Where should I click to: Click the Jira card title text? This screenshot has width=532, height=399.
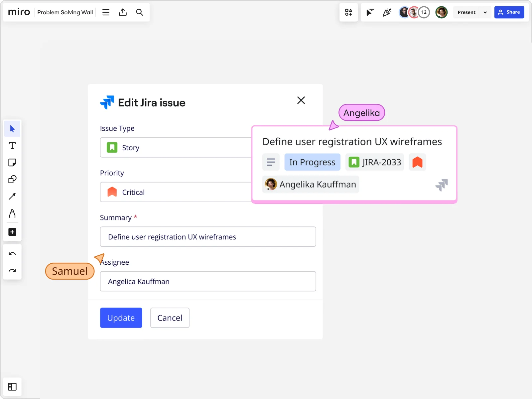point(352,142)
